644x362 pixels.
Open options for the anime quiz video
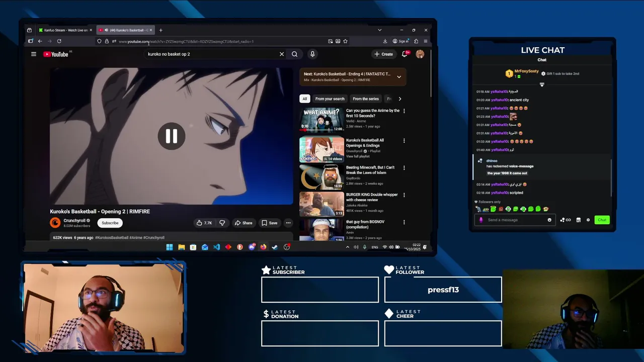pyautogui.click(x=404, y=111)
